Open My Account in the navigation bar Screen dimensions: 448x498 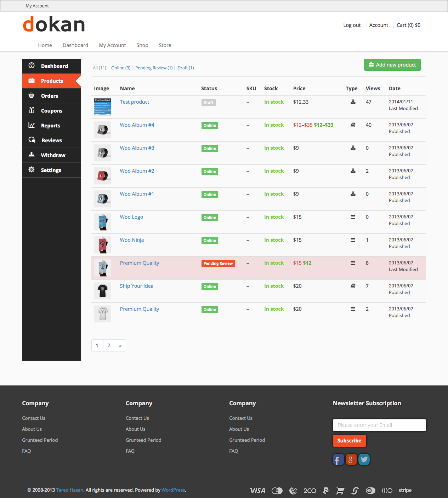coord(113,45)
